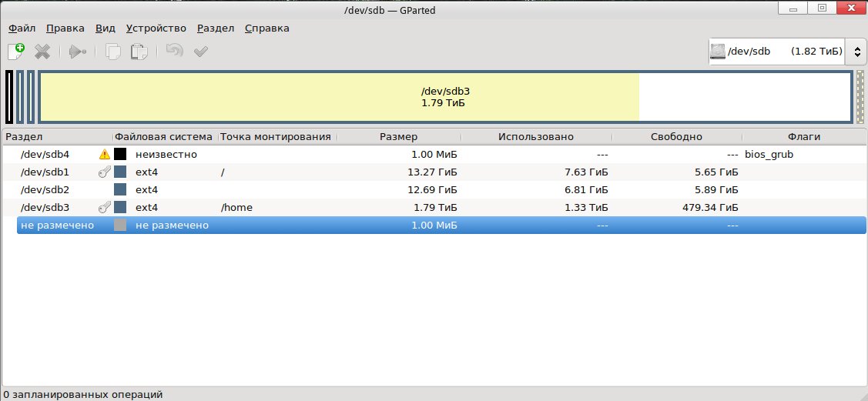The height and width of the screenshot is (401, 868).
Task: Open the Устройство menu
Action: click(156, 28)
